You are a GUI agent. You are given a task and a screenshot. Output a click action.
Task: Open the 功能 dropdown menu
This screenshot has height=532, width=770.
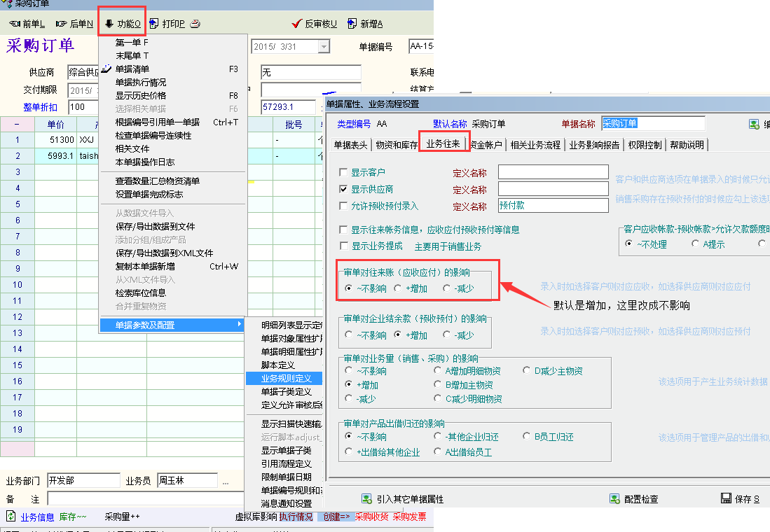[x=123, y=24]
